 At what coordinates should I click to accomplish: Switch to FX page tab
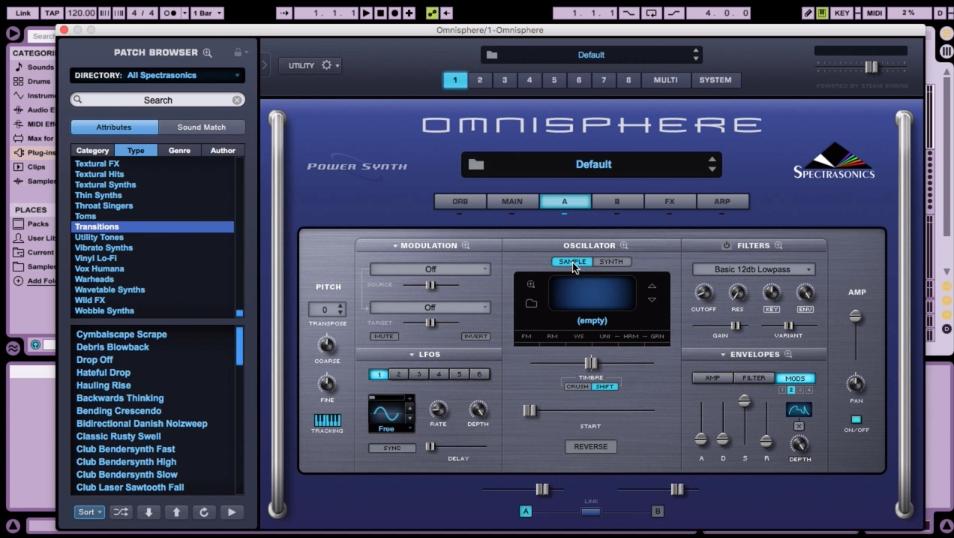click(669, 201)
